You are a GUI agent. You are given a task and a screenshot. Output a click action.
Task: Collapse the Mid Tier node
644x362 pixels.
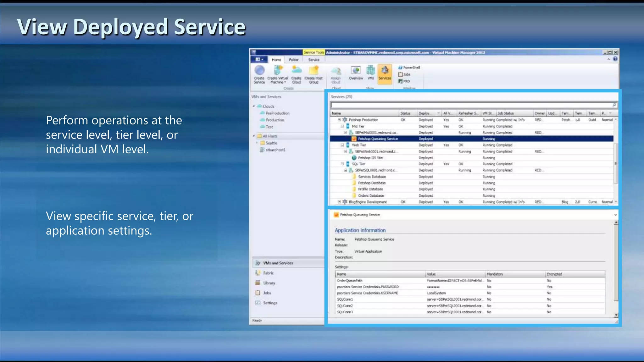pyautogui.click(x=342, y=126)
